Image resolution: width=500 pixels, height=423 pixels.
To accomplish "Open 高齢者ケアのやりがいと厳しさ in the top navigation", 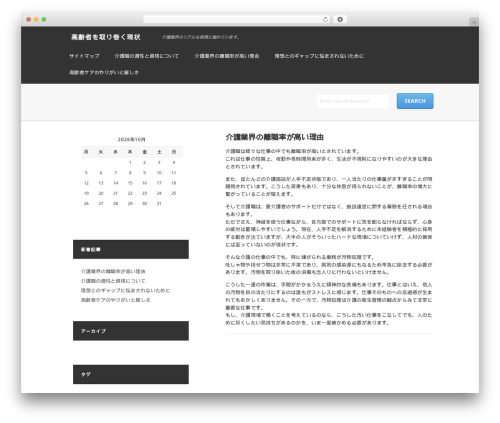I will tap(104, 72).
